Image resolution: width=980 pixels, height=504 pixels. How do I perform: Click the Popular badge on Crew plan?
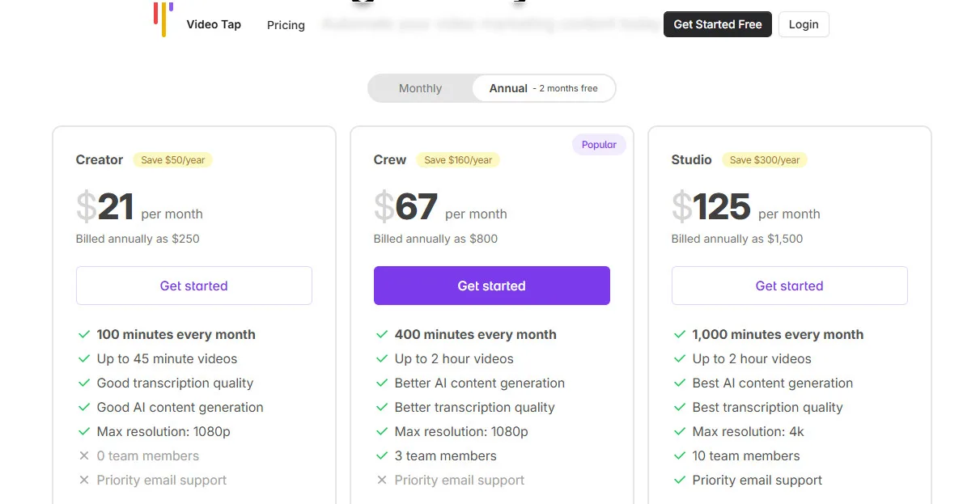coord(599,144)
